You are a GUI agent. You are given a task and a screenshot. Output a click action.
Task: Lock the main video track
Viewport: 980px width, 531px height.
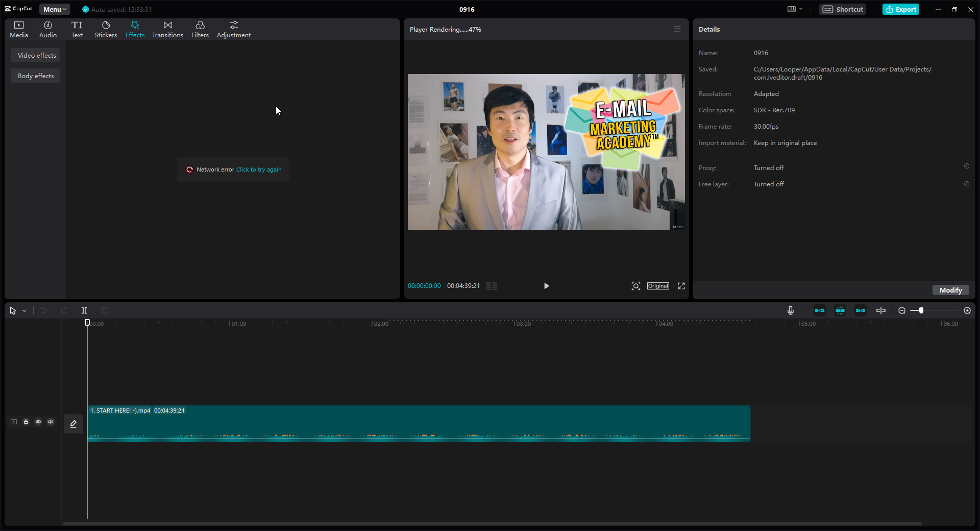tap(26, 422)
